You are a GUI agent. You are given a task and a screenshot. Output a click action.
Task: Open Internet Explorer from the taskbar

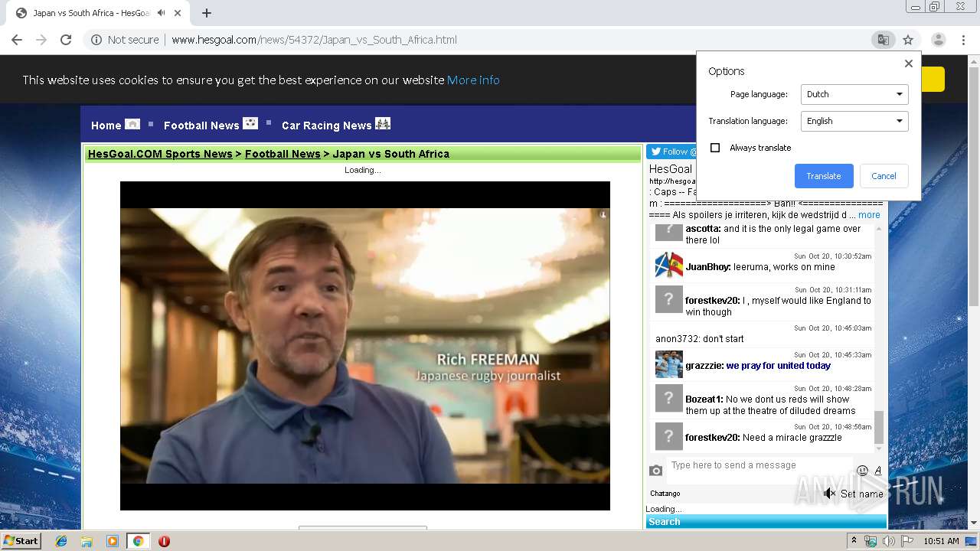point(61,541)
